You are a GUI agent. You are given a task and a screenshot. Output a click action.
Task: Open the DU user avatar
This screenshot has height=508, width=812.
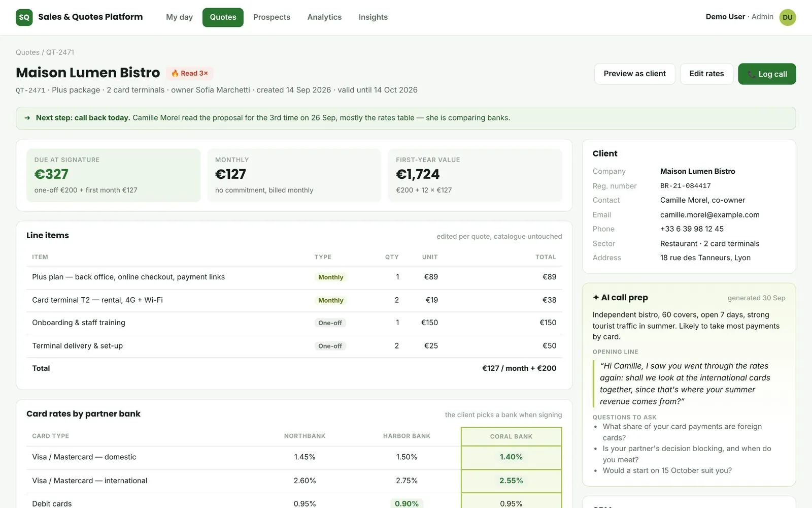click(787, 17)
